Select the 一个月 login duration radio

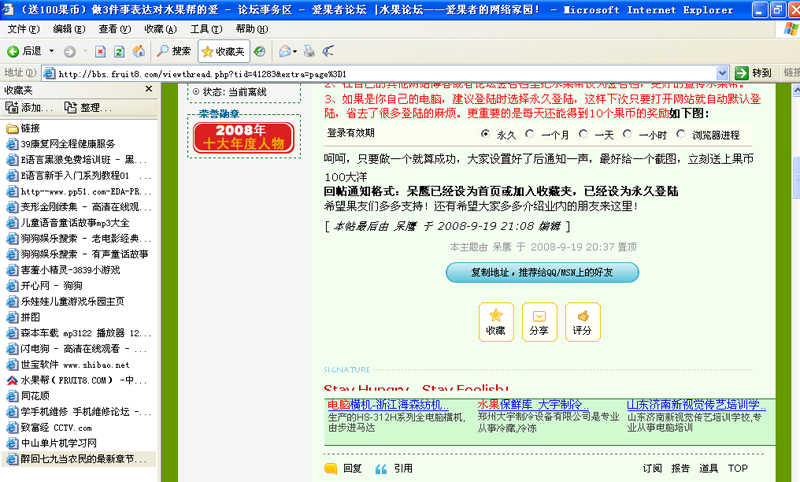point(529,134)
